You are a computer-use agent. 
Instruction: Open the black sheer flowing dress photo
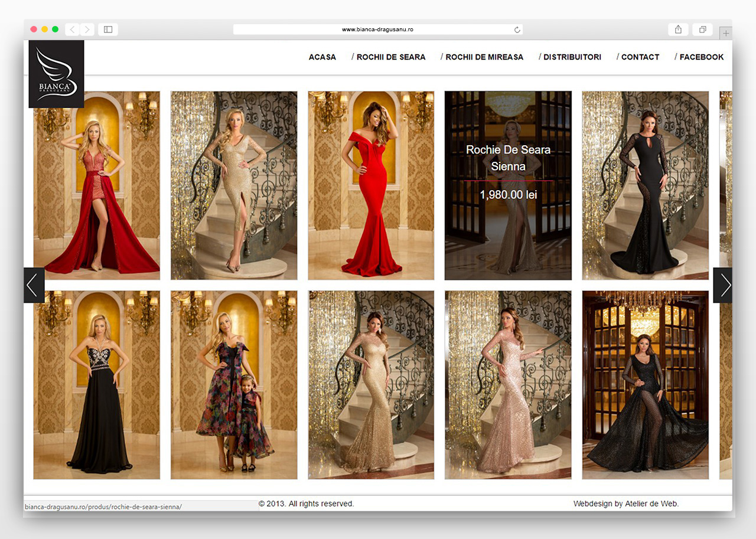pos(646,385)
